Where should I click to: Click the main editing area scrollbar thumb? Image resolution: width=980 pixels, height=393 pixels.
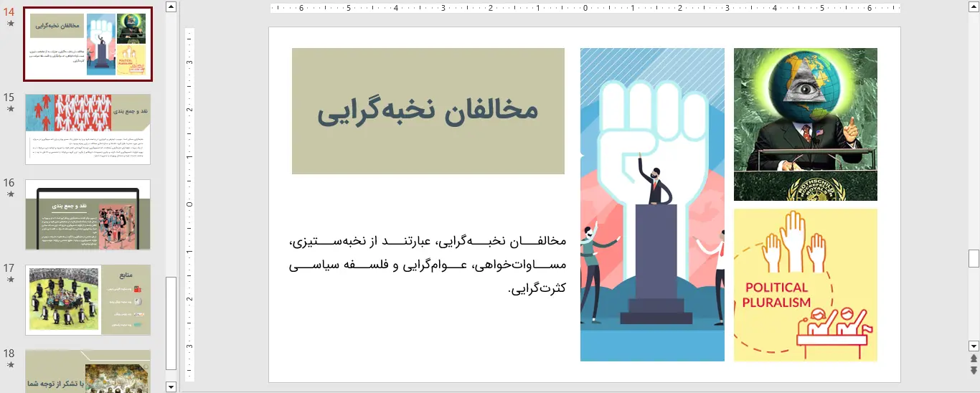point(974,258)
